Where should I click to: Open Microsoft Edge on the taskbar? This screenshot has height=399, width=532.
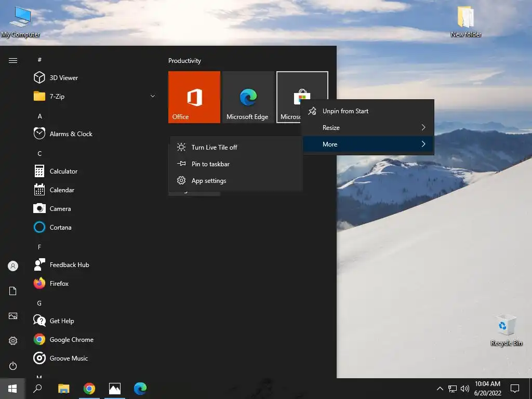pos(140,389)
